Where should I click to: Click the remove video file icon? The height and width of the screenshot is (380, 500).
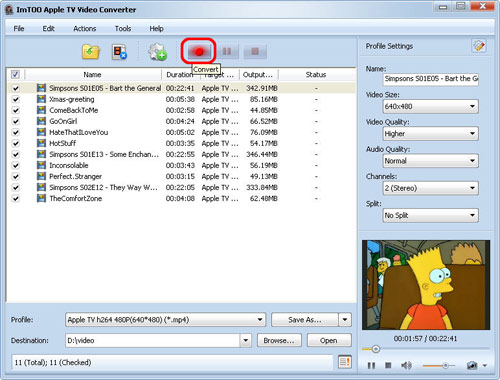click(119, 52)
